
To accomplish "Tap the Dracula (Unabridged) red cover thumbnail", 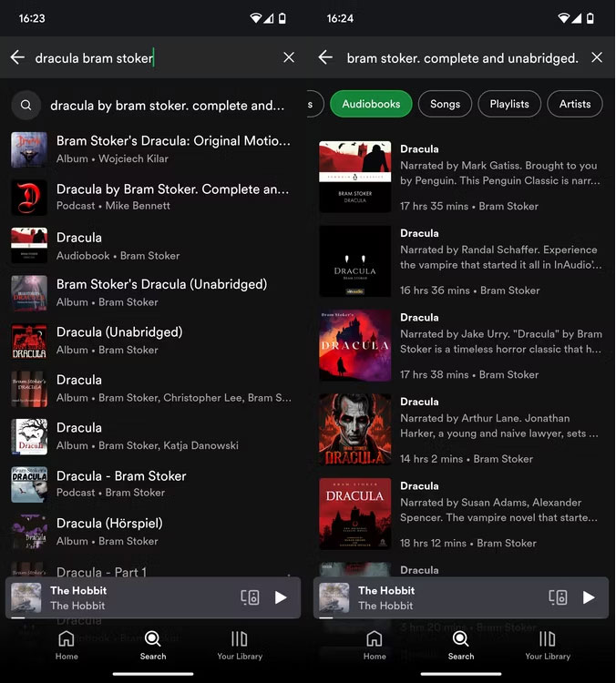I will [x=29, y=341].
